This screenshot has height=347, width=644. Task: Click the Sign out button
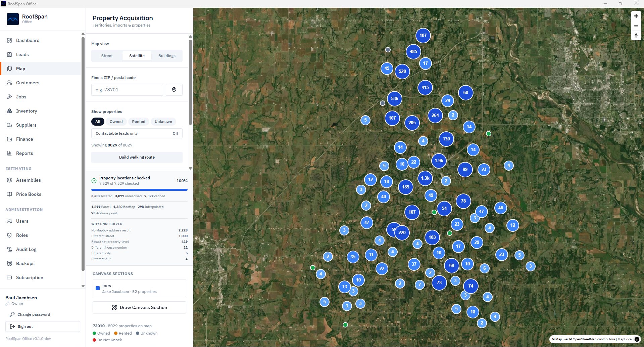pos(43,327)
